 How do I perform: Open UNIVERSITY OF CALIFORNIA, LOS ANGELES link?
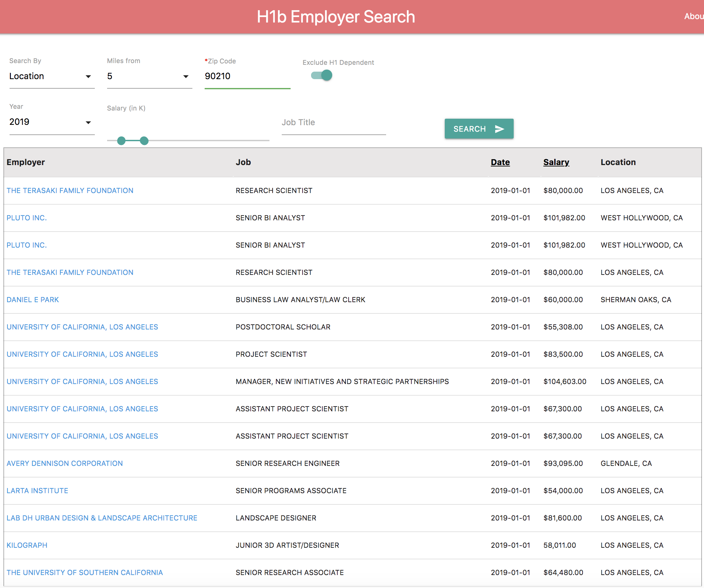pos(82,327)
